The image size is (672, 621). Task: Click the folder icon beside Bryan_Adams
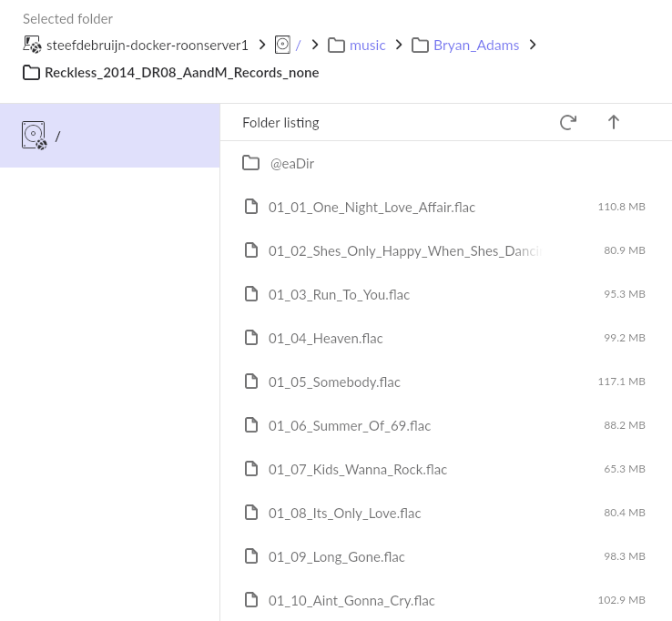(420, 45)
